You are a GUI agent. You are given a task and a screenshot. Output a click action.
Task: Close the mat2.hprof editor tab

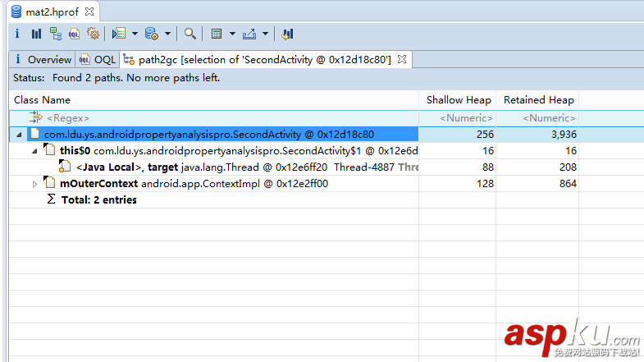[x=89, y=11]
